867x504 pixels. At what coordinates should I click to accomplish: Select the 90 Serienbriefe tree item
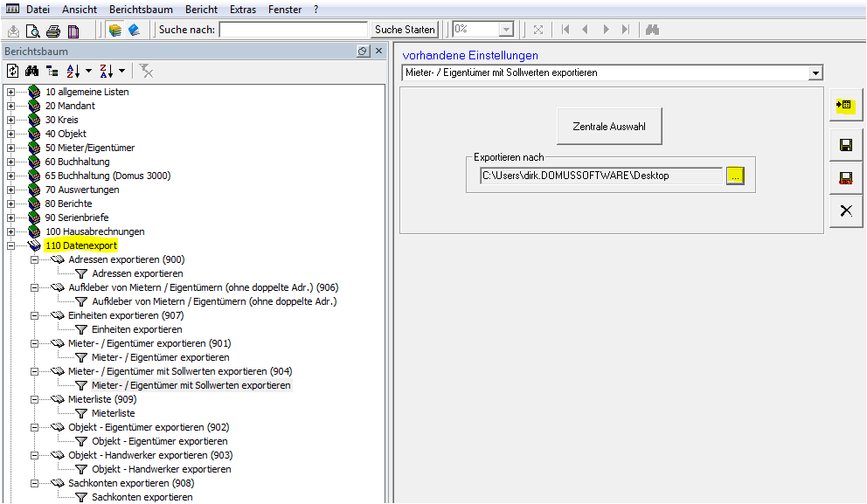click(77, 217)
